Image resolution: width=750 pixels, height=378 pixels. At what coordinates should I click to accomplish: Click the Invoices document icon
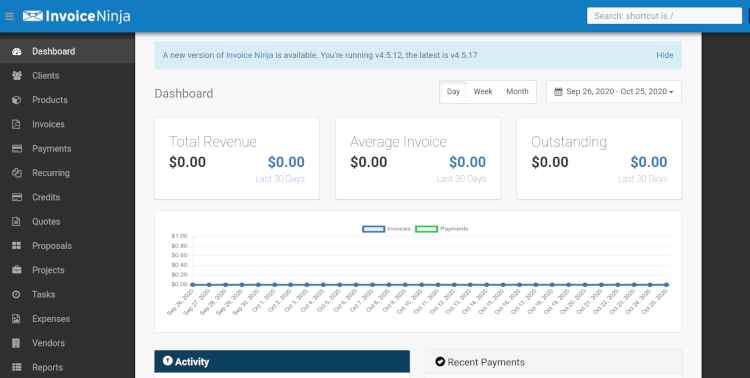click(x=17, y=124)
